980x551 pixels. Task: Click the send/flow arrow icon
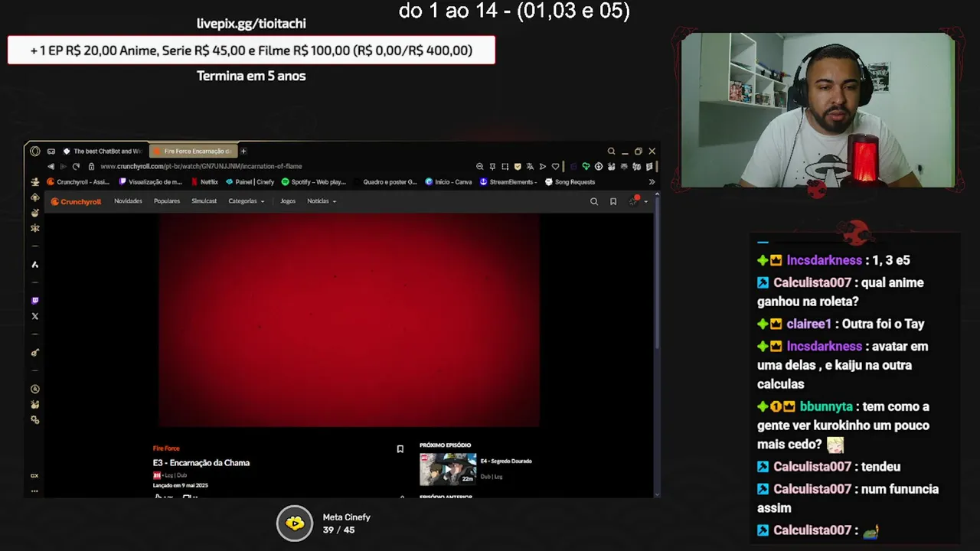543,166
